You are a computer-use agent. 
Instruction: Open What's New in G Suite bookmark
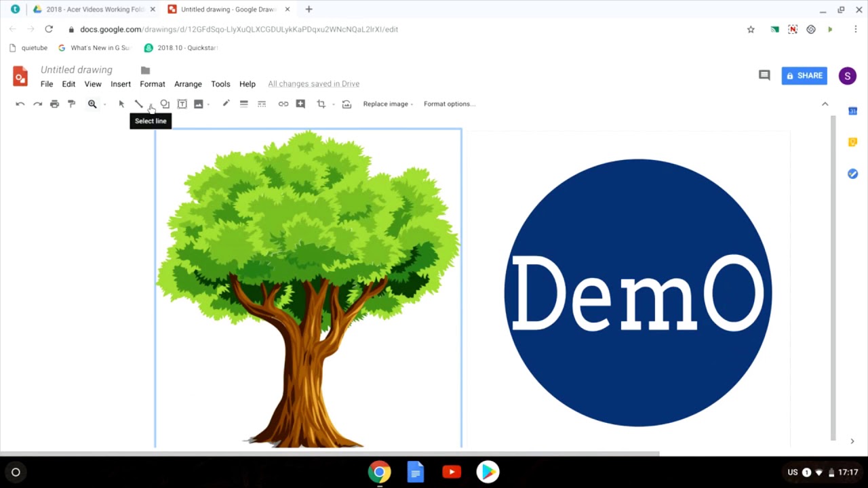tap(94, 48)
